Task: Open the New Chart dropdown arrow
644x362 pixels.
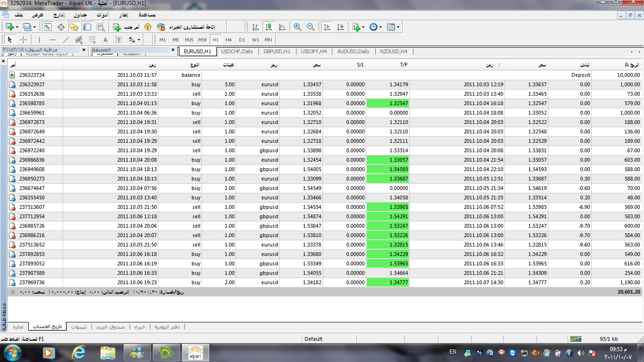Action: click(x=17, y=27)
